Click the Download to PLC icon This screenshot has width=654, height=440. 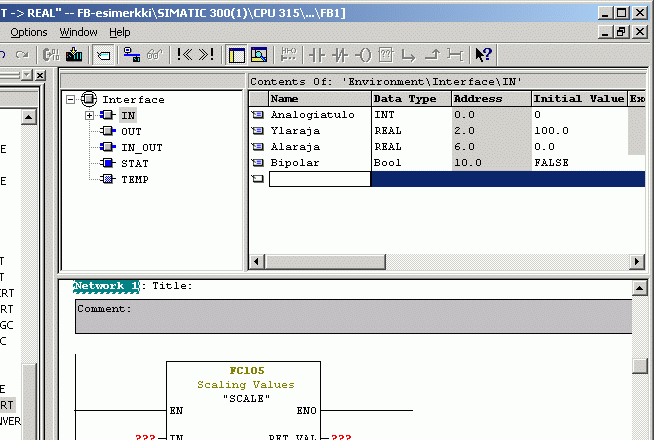[x=74, y=55]
